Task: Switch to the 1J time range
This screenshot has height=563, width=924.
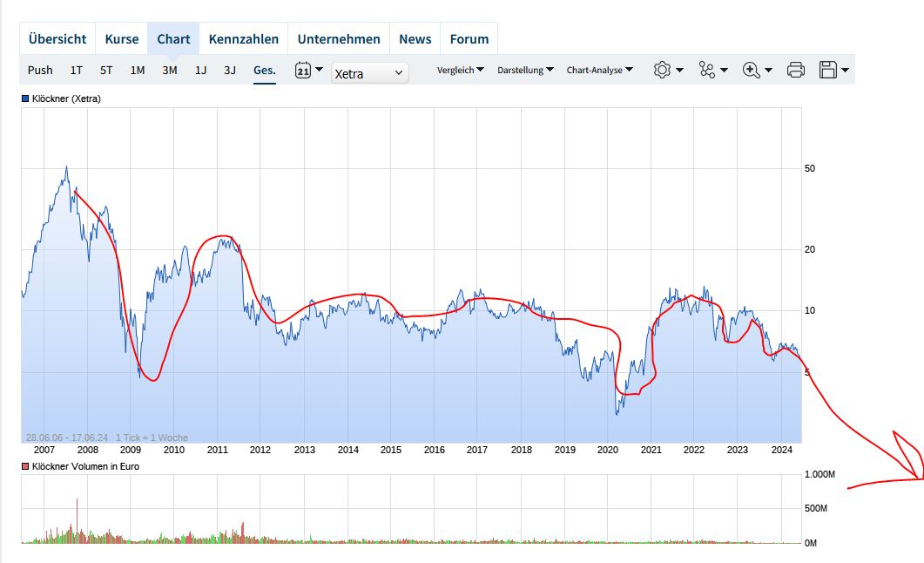Action: (x=200, y=71)
